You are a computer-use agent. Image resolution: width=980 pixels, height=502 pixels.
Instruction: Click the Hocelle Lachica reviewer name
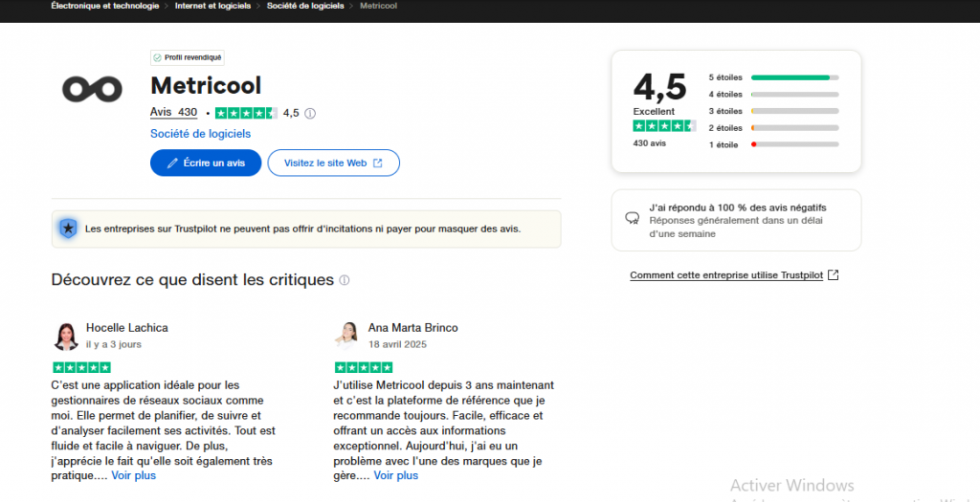click(x=127, y=328)
